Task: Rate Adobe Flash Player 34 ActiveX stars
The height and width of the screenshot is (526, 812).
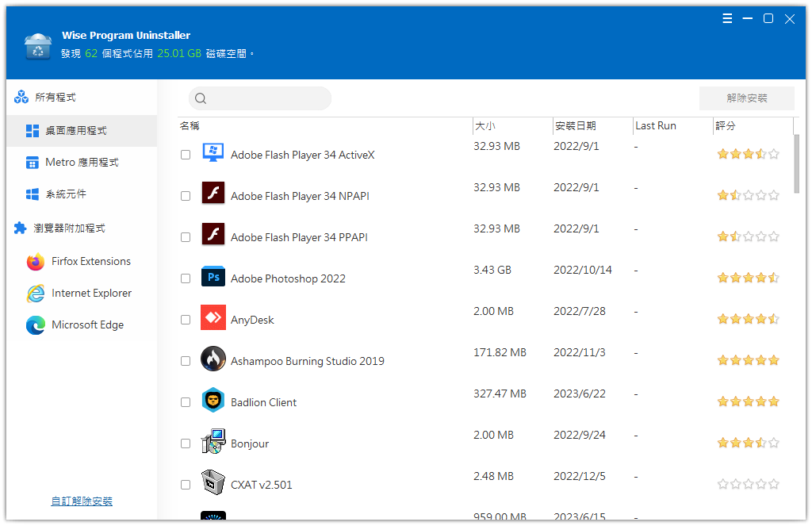Action: click(748, 154)
